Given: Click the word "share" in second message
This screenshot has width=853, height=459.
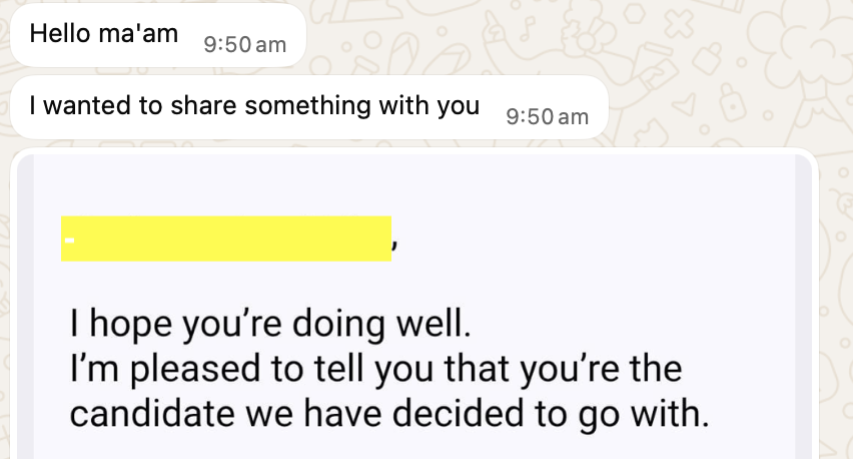Looking at the screenshot, I should click(207, 106).
